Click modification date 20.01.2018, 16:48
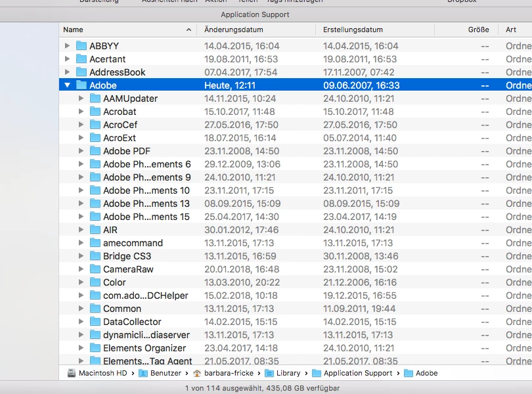 tap(242, 269)
